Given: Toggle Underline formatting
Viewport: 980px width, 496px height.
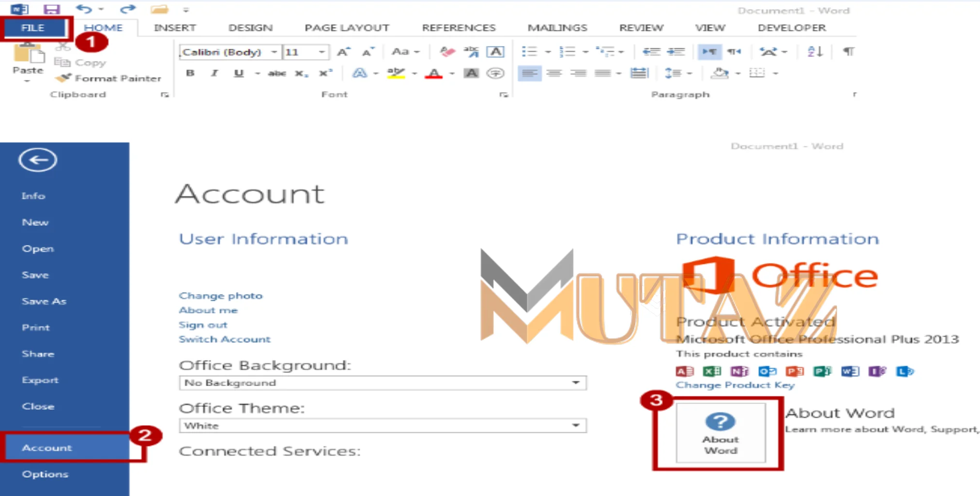Looking at the screenshot, I should 239,73.
